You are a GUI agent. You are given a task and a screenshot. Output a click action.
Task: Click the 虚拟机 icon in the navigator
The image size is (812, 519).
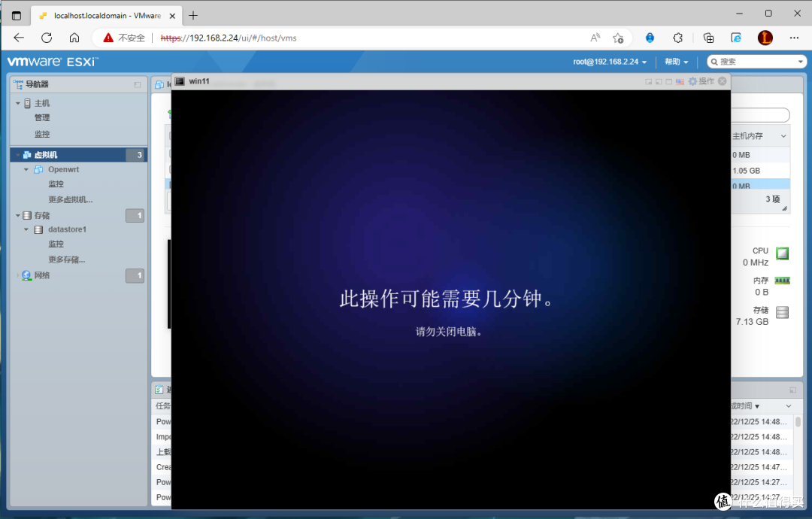pyautogui.click(x=26, y=154)
